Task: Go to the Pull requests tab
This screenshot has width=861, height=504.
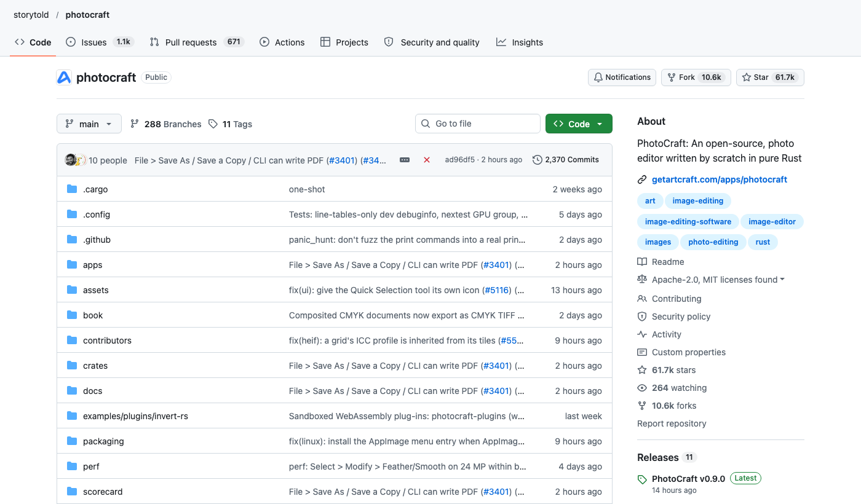Action: [197, 42]
